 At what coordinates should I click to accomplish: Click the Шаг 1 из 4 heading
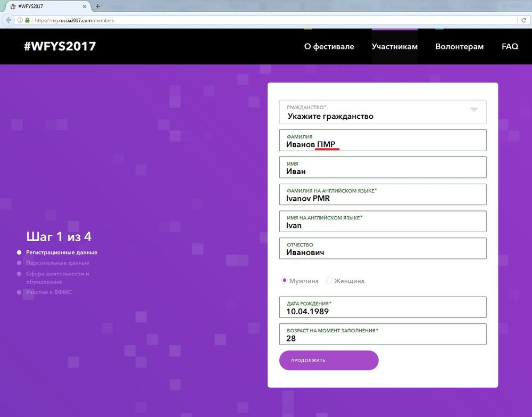(59, 236)
